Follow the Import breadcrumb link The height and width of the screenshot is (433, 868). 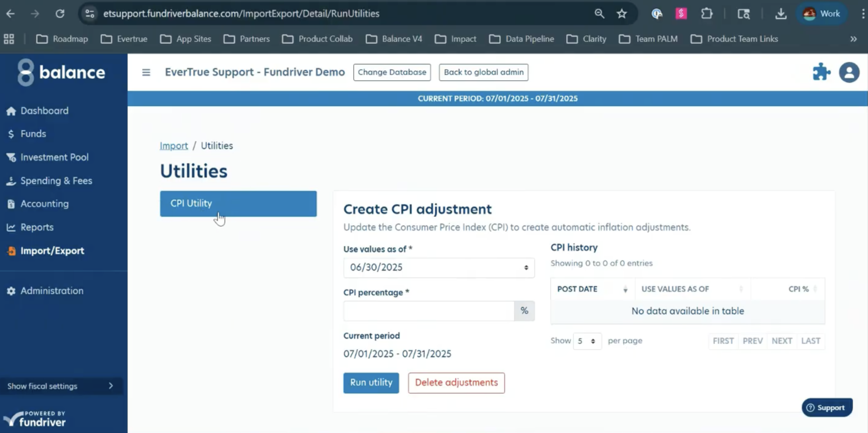coord(174,146)
